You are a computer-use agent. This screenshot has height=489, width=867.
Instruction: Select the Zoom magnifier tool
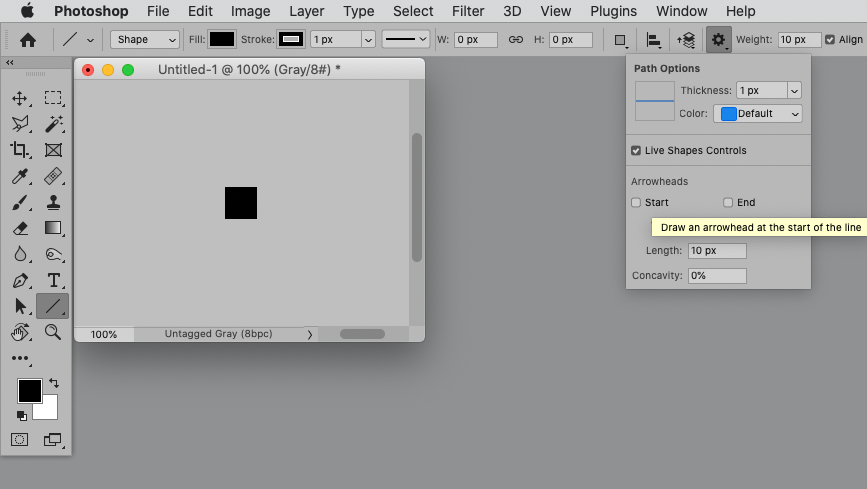(53, 332)
